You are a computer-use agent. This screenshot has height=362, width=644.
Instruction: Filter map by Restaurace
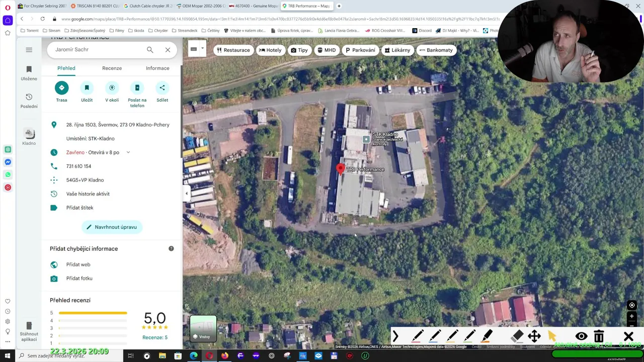click(x=233, y=50)
